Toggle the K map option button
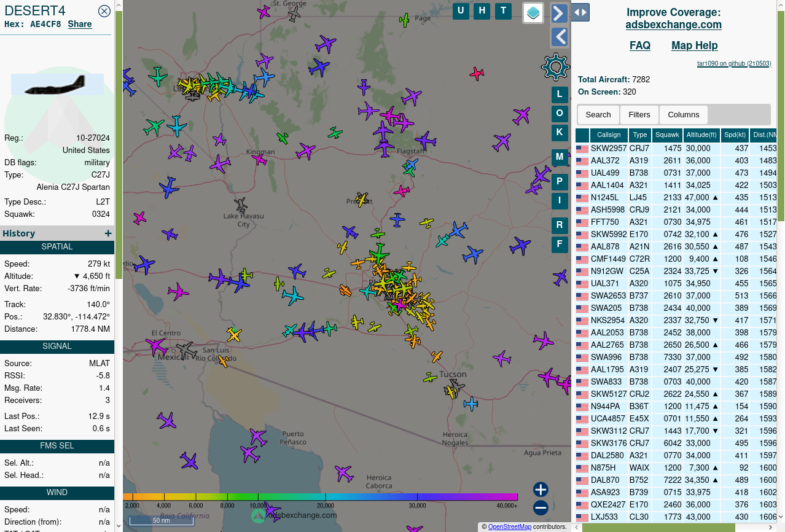Screen dimensions: 785x532 pyautogui.click(x=559, y=131)
